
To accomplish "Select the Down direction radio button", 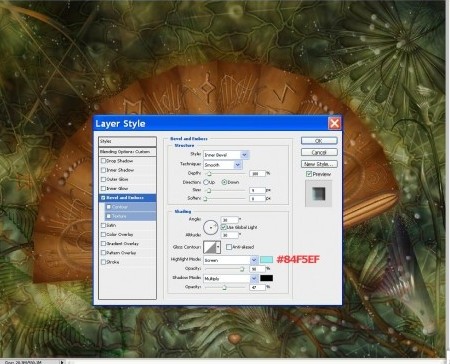I will [224, 182].
